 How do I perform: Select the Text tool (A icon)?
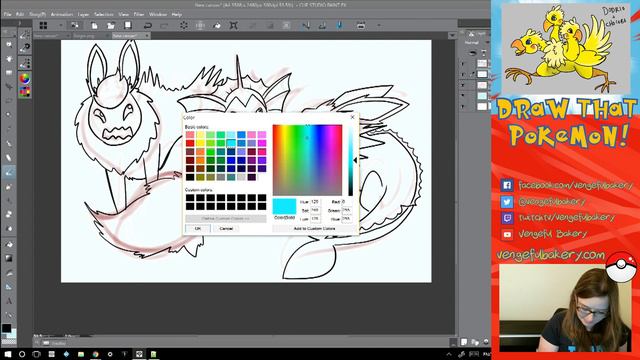(9, 301)
